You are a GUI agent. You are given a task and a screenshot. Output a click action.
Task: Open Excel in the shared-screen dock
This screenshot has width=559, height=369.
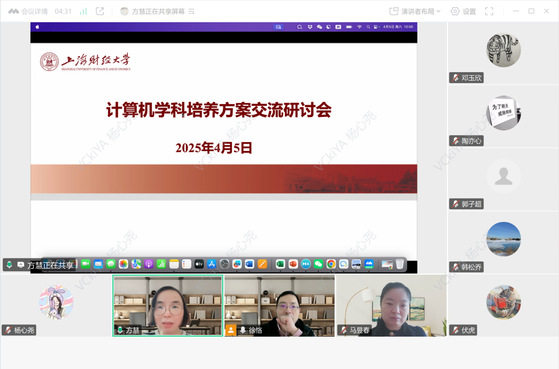coord(280,264)
